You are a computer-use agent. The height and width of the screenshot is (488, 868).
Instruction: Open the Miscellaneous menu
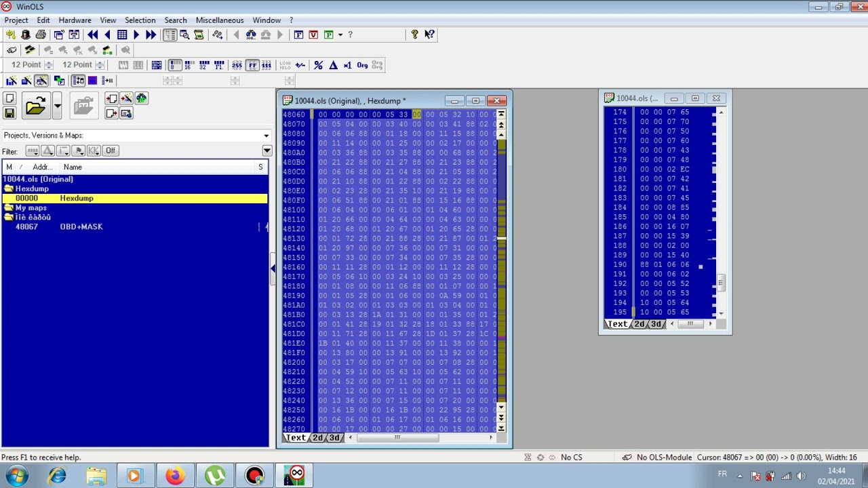click(x=220, y=20)
